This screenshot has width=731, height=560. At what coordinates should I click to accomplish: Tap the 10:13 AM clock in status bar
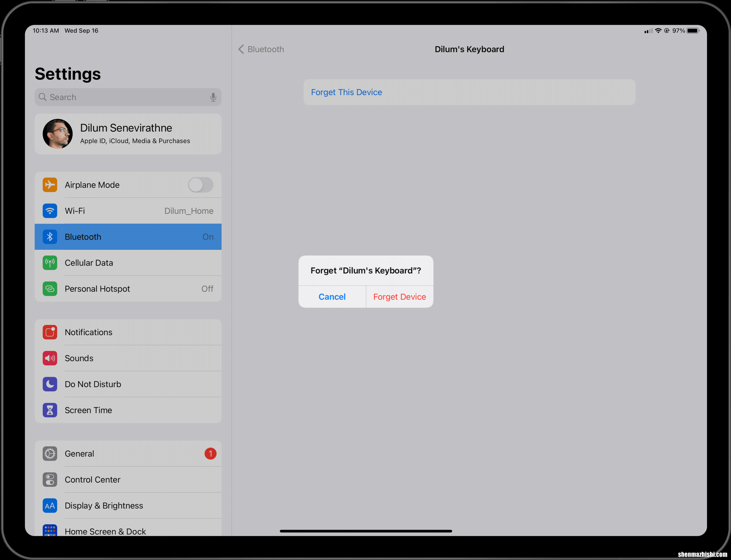pyautogui.click(x=46, y=31)
